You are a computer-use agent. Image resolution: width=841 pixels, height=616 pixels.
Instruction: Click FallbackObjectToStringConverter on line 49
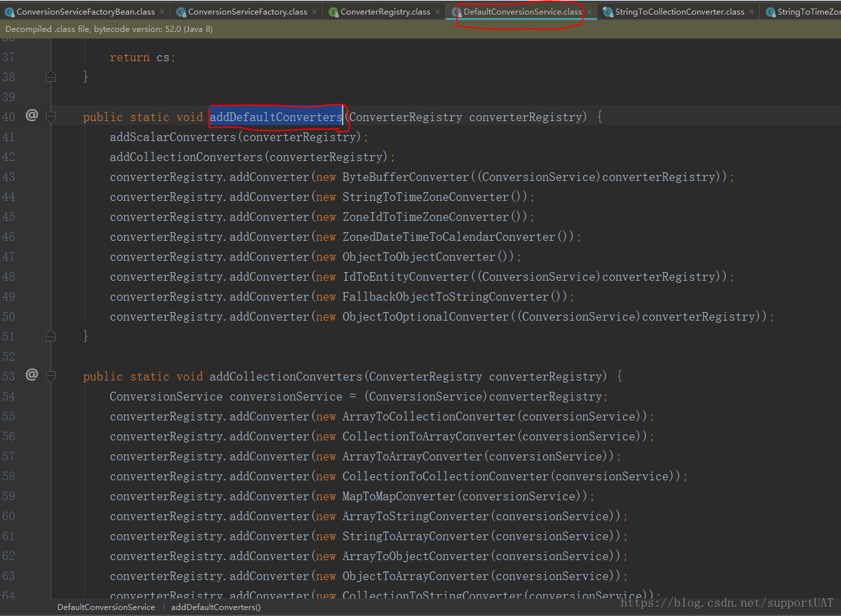(x=446, y=297)
